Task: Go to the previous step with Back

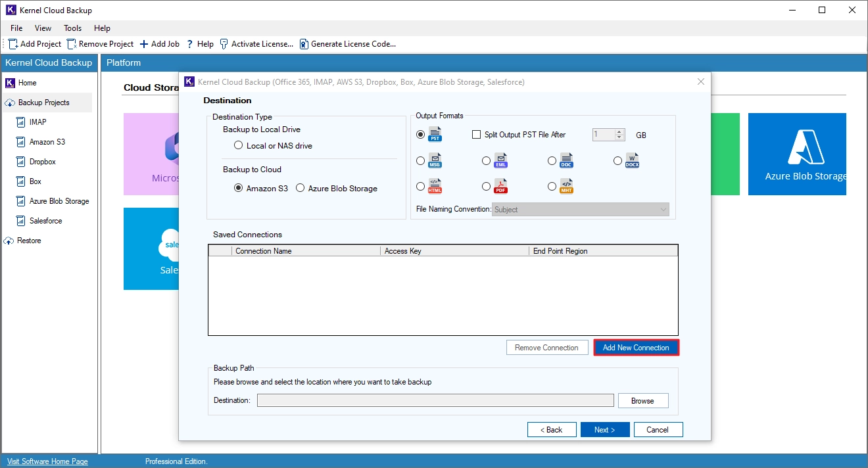Action: pos(552,430)
